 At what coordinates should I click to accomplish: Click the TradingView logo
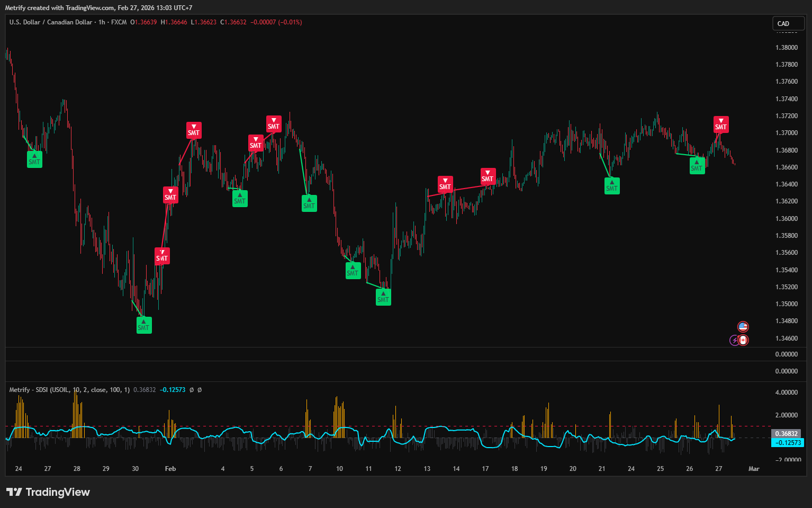(48, 492)
